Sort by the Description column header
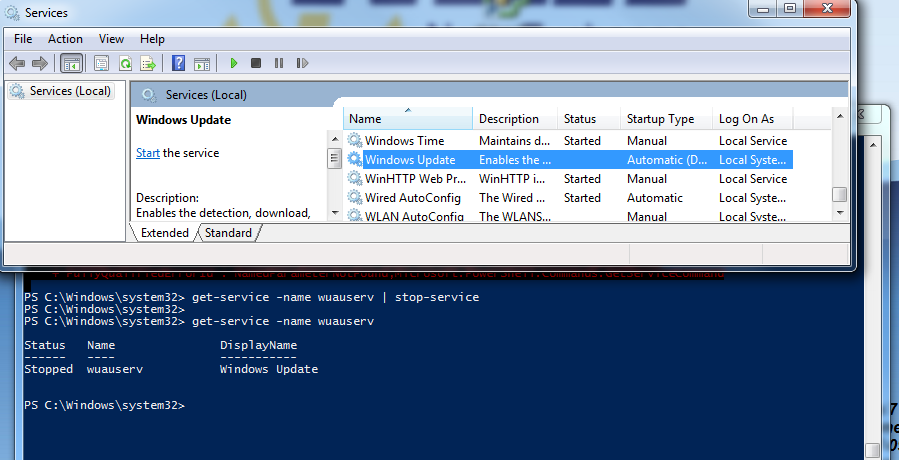 515,119
